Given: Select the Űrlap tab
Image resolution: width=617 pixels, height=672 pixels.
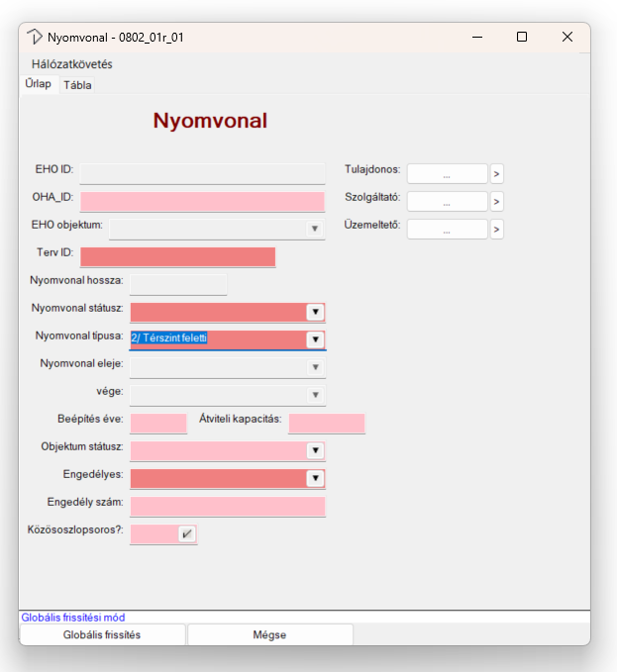Looking at the screenshot, I should pos(39,84).
